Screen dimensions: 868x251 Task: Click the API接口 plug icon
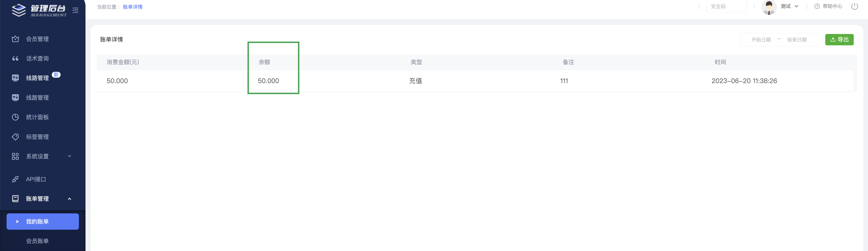point(15,179)
